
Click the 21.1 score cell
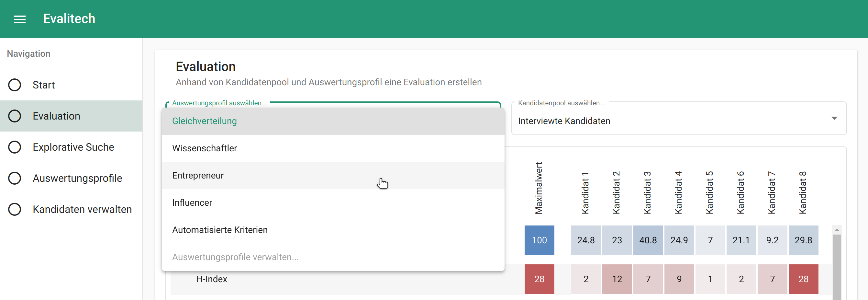[741, 240]
